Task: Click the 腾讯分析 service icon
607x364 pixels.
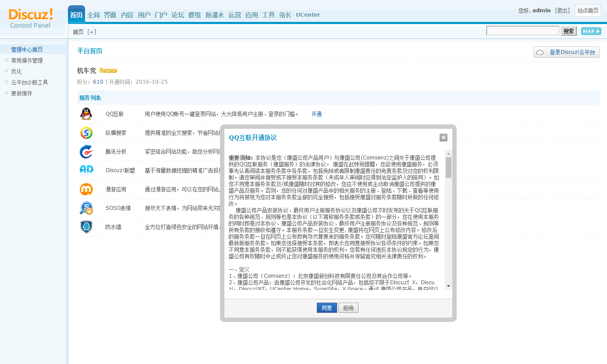Action: 86,152
